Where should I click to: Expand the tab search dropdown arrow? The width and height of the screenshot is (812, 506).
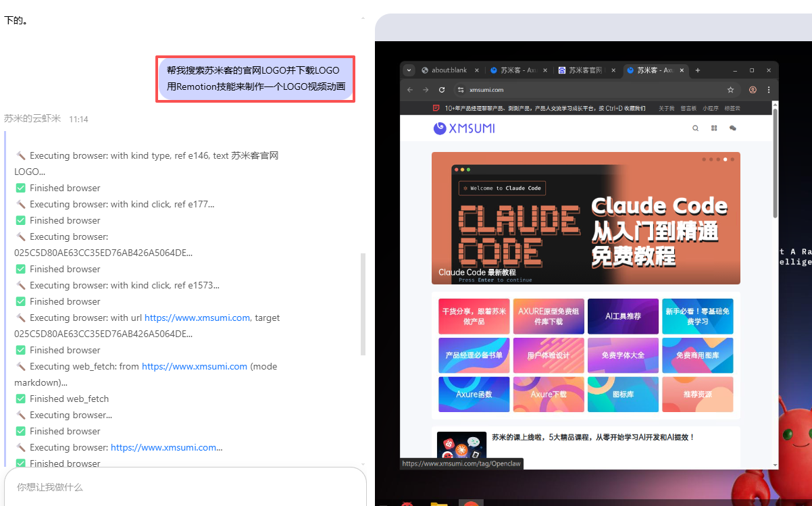pyautogui.click(x=409, y=70)
